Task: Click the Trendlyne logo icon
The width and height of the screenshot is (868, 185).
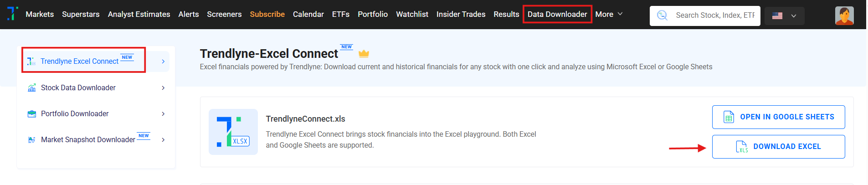Action: [x=13, y=14]
